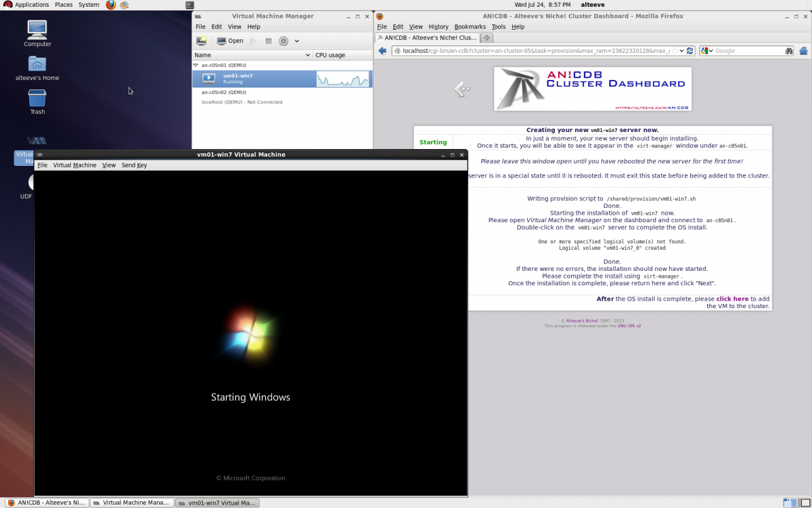Click the Create new virtual machine icon
The image size is (812, 508).
(x=202, y=41)
